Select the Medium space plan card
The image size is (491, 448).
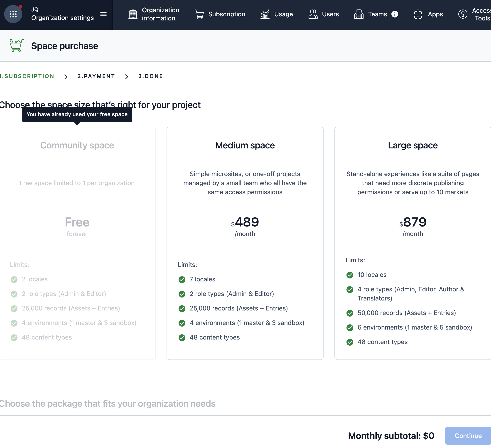coord(245,243)
